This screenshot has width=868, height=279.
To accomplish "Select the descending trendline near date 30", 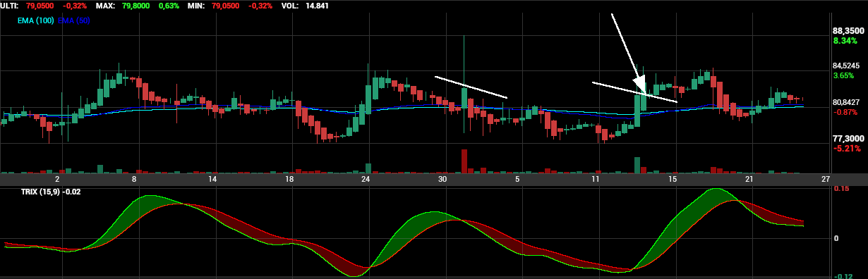I will (471, 87).
